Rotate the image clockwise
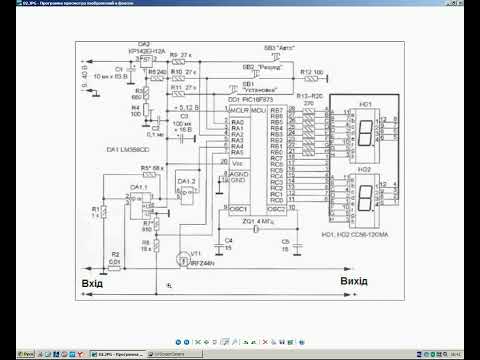 pyautogui.click(x=246, y=342)
